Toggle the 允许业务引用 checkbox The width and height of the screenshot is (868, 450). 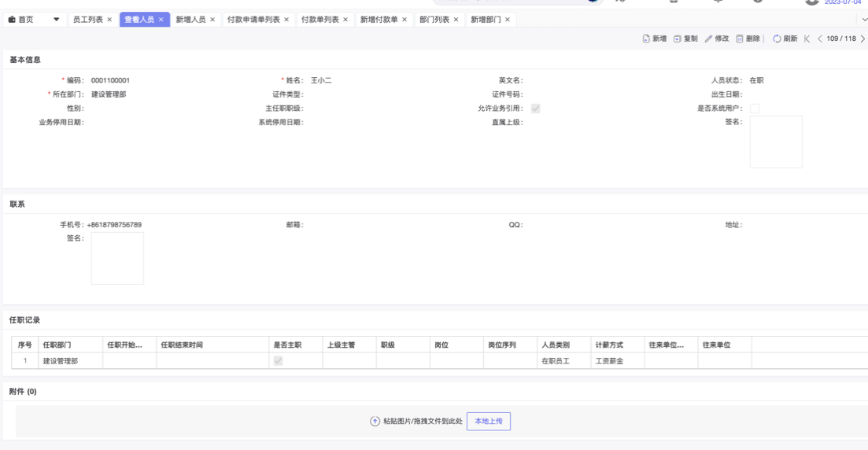535,109
